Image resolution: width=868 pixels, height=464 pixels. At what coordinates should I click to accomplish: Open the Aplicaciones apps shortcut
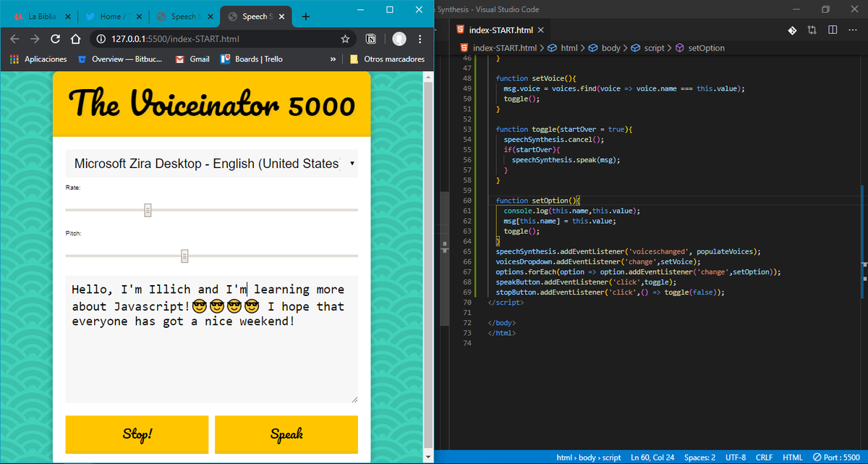point(38,59)
